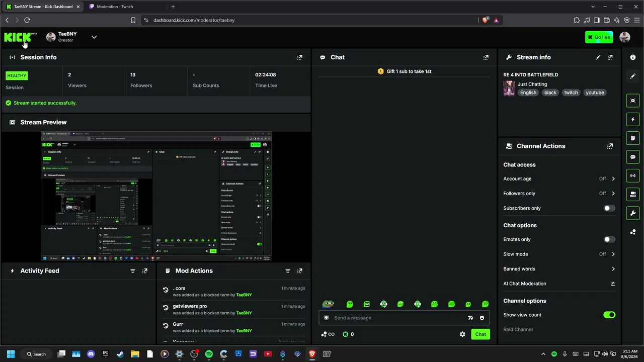Click the wrench sidebar icon

pos(633,213)
